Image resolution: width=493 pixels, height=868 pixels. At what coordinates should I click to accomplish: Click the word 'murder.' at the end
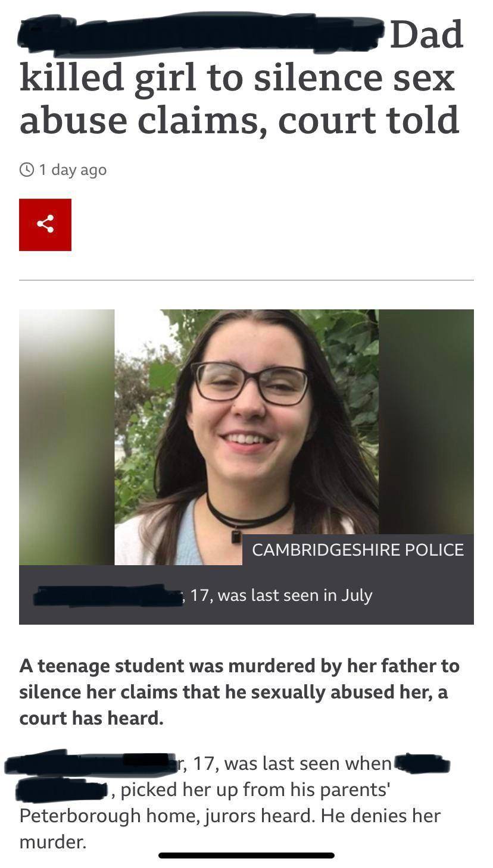[x=52, y=842]
